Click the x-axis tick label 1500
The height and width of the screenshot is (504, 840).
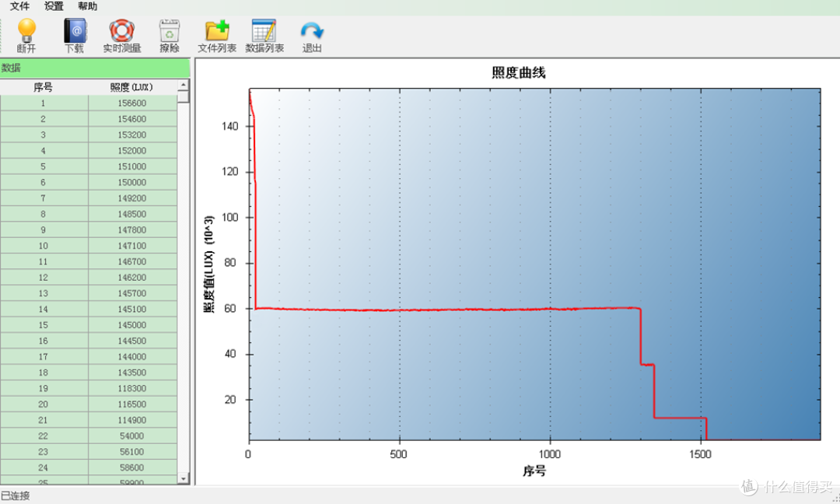coord(700,454)
